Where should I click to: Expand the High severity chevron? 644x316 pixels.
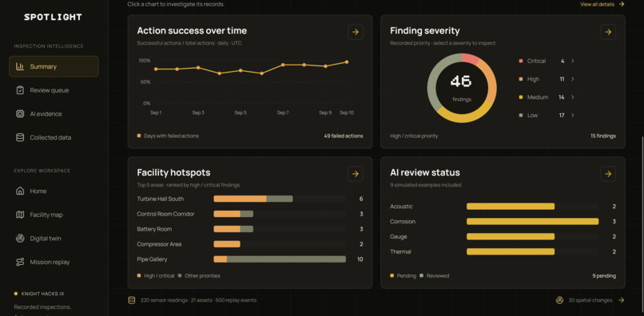[x=573, y=79]
